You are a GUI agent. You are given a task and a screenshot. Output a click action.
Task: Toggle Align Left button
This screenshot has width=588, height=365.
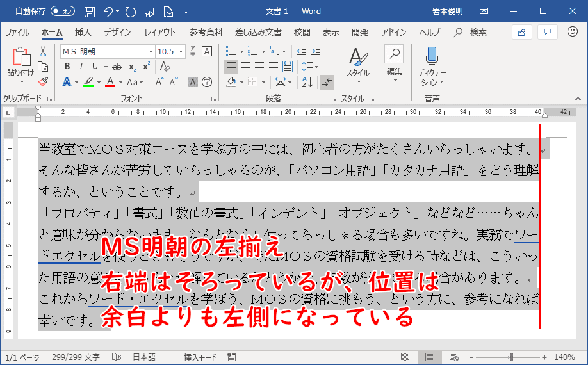pos(231,67)
